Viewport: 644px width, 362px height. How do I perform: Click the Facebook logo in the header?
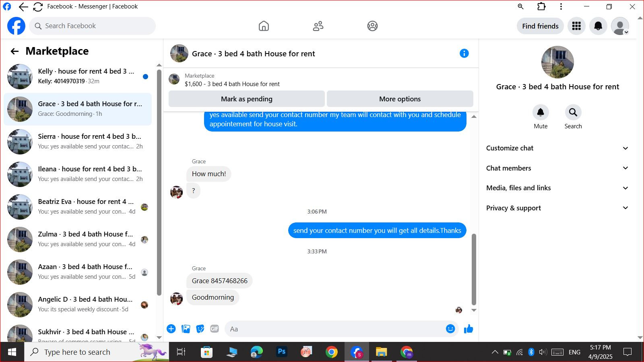coord(16,26)
